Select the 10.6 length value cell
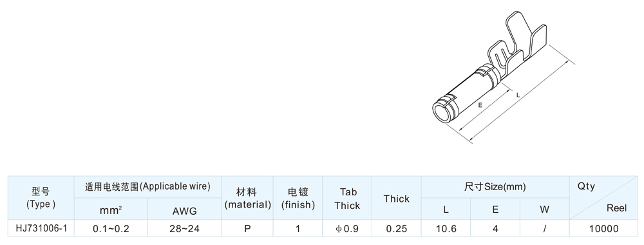Viewport: 644px width, 245px height. [446, 228]
